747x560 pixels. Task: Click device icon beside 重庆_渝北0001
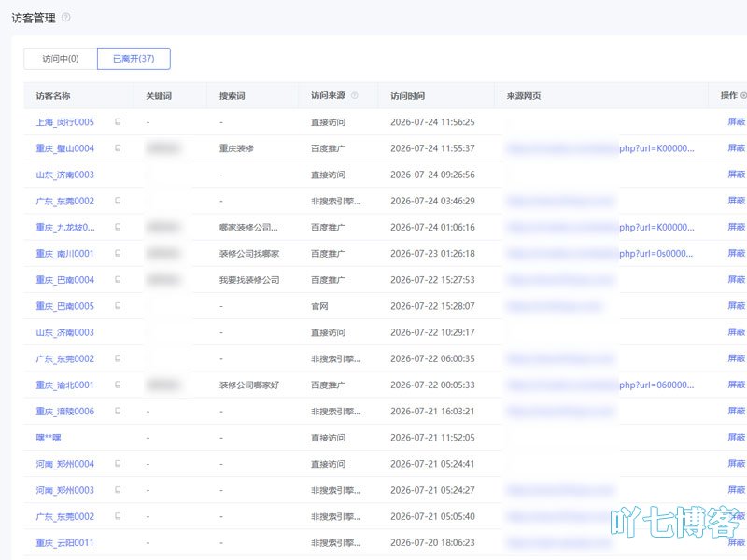pyautogui.click(x=118, y=385)
